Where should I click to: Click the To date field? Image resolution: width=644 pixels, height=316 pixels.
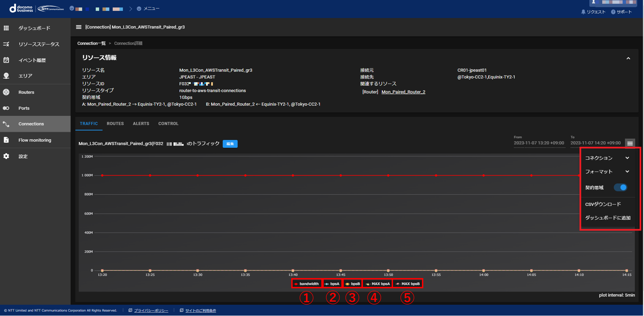(595, 143)
